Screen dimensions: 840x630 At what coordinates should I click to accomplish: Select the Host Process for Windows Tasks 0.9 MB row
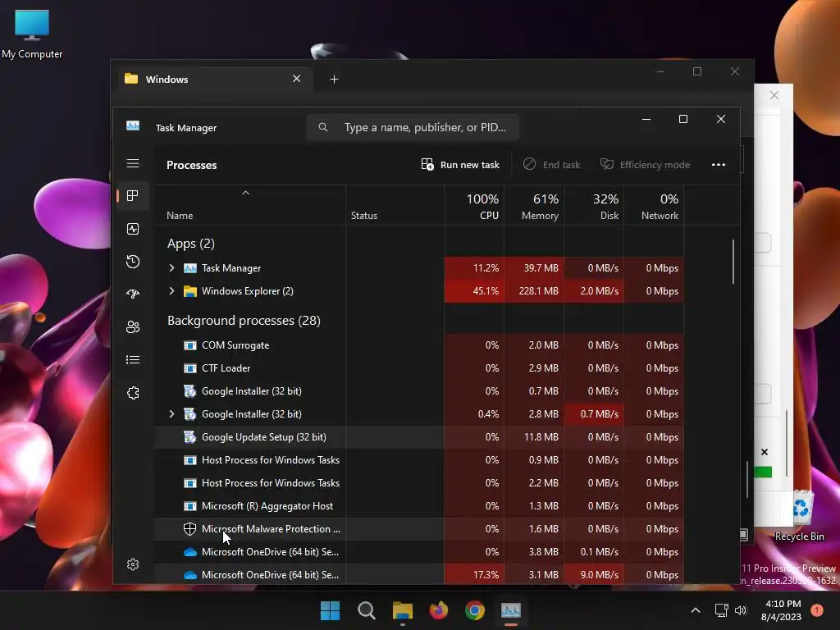point(419,460)
